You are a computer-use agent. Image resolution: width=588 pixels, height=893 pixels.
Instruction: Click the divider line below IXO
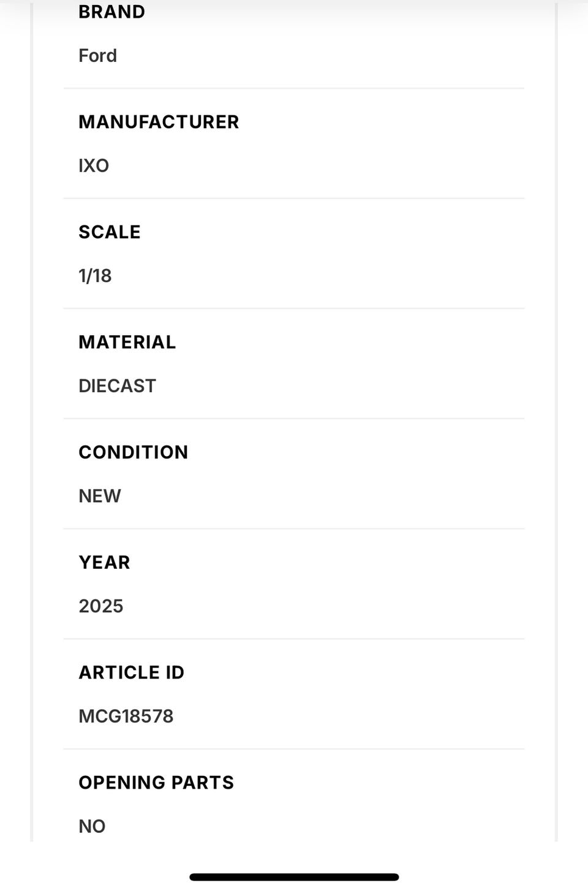click(x=294, y=198)
